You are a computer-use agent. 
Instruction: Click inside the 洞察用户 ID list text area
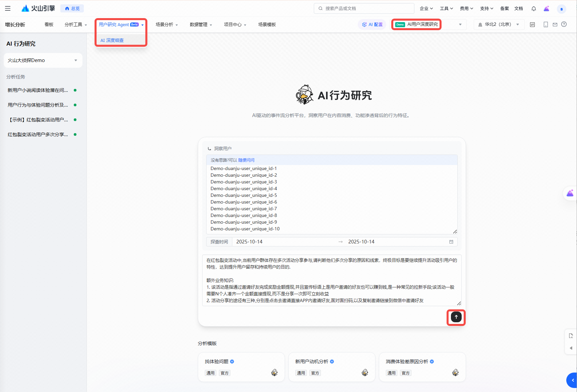click(x=332, y=199)
